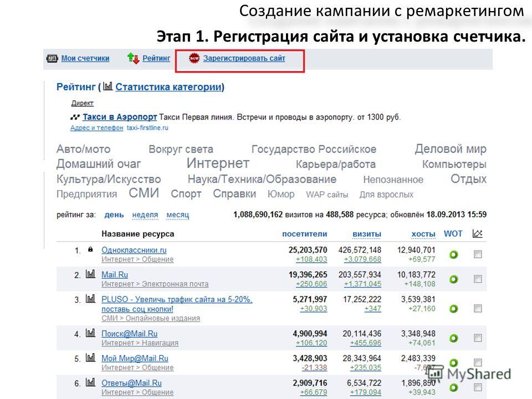The image size is (532, 399).
Task: Sort table by посетители column
Action: point(305,234)
